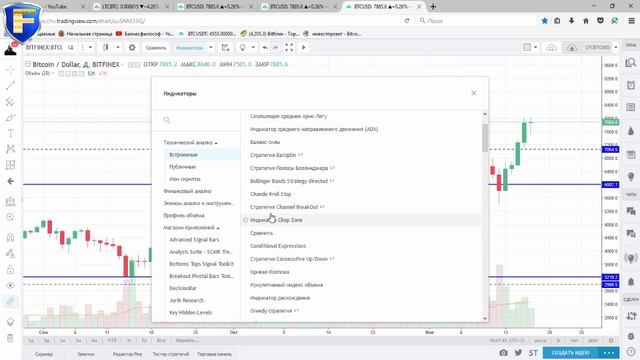This screenshot has height=360, width=640.
Task: Open Jurik Research add-on
Action: [187, 300]
